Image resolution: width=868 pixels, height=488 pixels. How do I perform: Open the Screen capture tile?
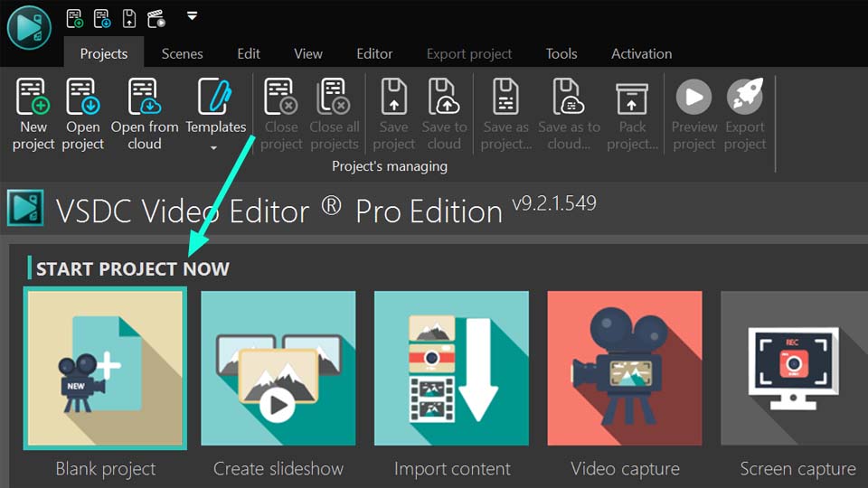(x=795, y=368)
